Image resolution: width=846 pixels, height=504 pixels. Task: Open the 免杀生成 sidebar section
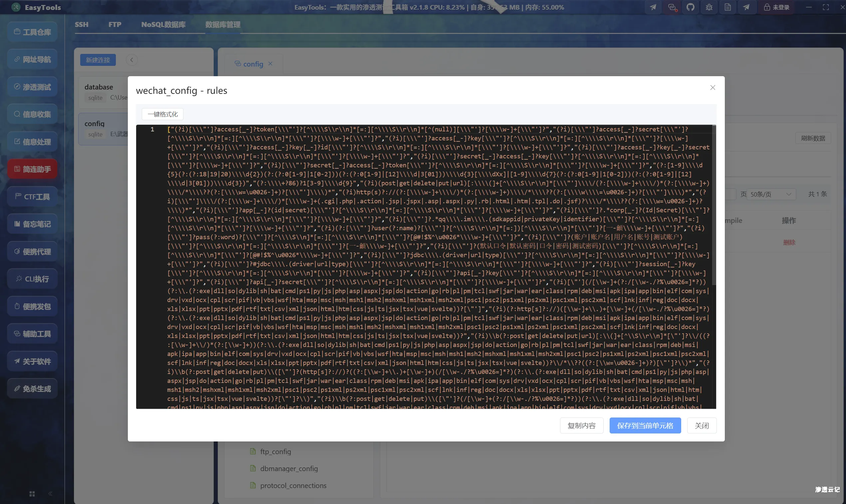33,389
